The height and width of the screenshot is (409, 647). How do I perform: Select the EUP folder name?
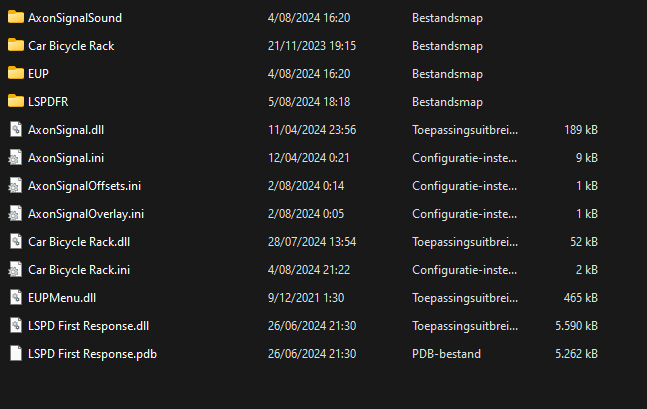39,73
